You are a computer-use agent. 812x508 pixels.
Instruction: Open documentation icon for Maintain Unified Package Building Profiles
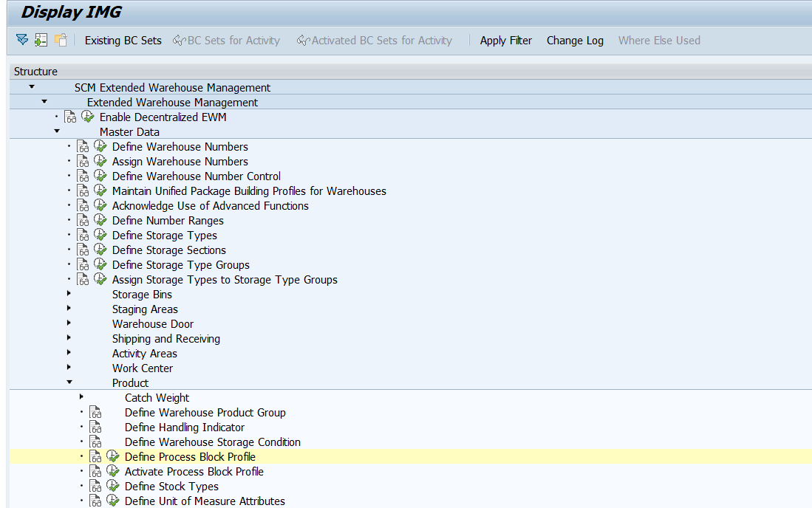[83, 191]
